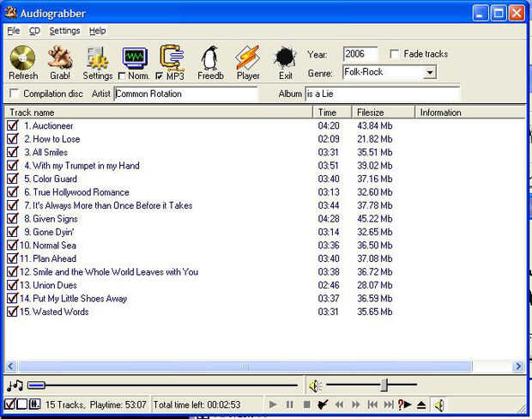Enable the Norm. checkbox
This screenshot has height=419, width=532.
coord(122,76)
